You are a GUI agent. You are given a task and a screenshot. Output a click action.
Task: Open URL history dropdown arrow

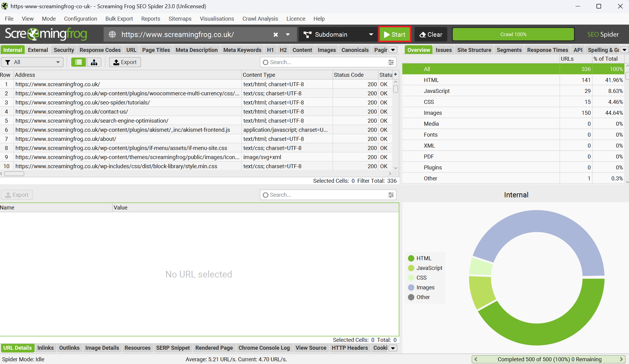pos(287,35)
